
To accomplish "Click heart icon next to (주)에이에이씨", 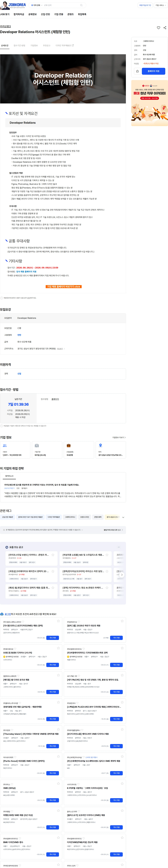I will click(x=15, y=649).
